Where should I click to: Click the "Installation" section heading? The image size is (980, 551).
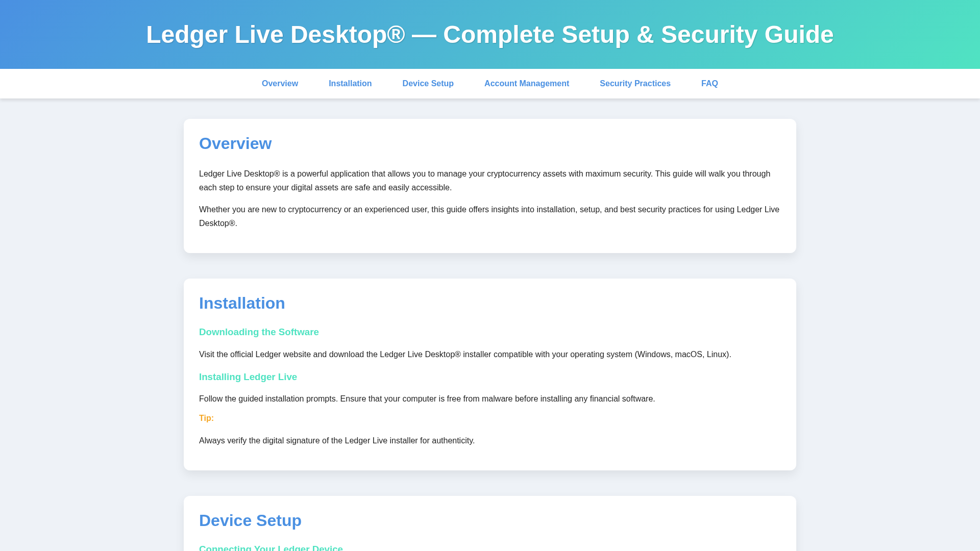(242, 303)
